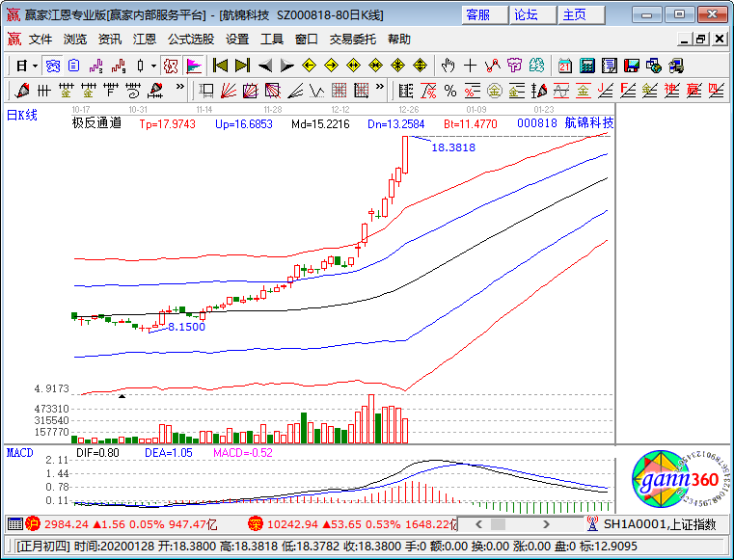Click the 客服 button in title bar
This screenshot has height=560, width=734.
click(484, 15)
